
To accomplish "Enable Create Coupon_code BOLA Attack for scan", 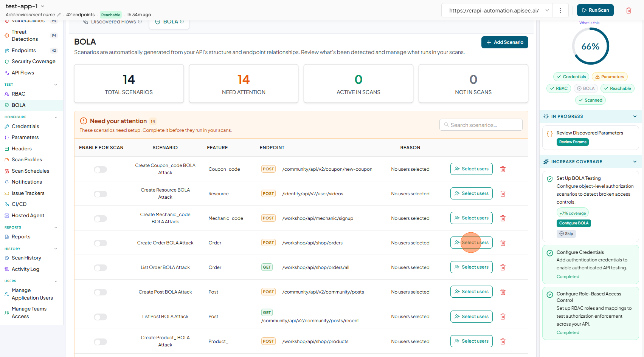I will (x=101, y=170).
